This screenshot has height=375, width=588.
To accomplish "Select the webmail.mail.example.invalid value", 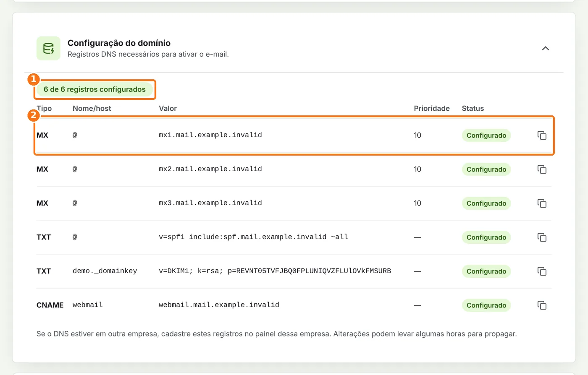I will (x=219, y=305).
